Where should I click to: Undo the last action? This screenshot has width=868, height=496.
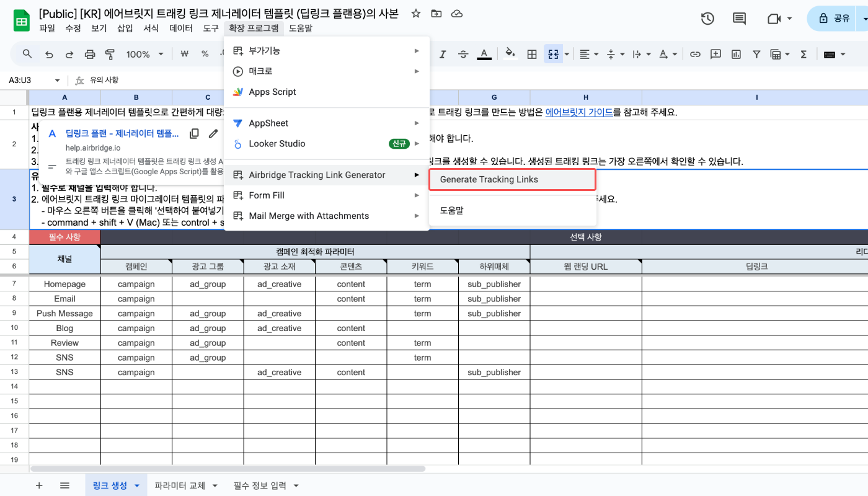(x=49, y=55)
